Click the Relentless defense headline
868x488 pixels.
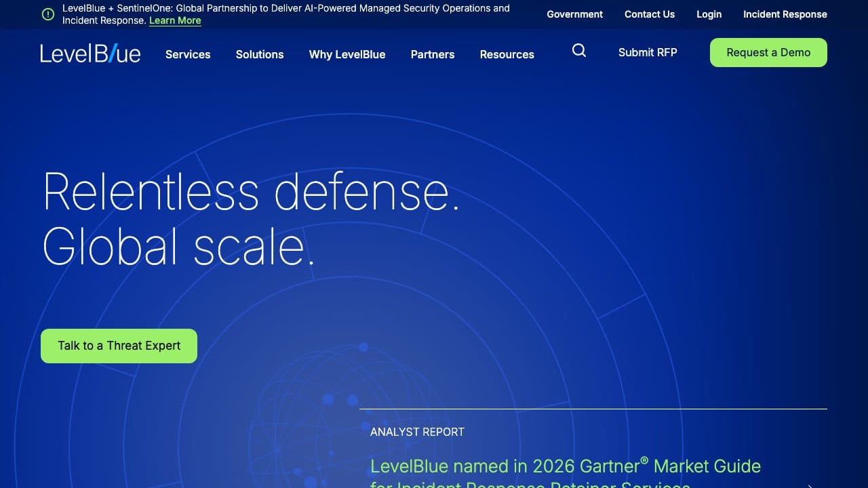tap(252, 218)
